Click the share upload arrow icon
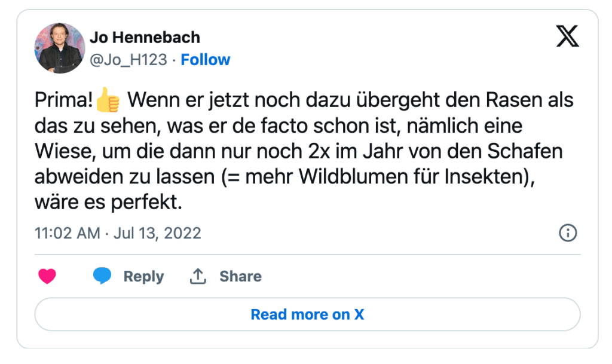Viewport: 612px width, 364px height. (198, 276)
